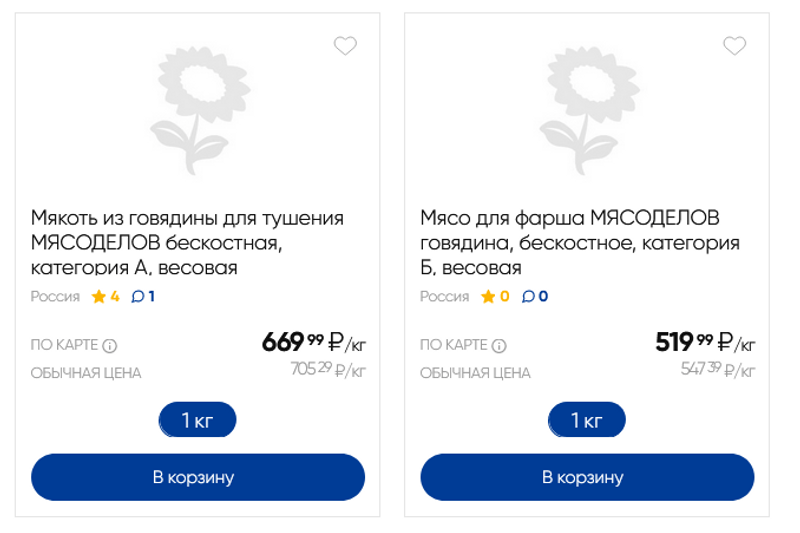The width and height of the screenshot is (800, 533).
Task: Click the star rating on the stewing beef card
Action: tap(105, 296)
